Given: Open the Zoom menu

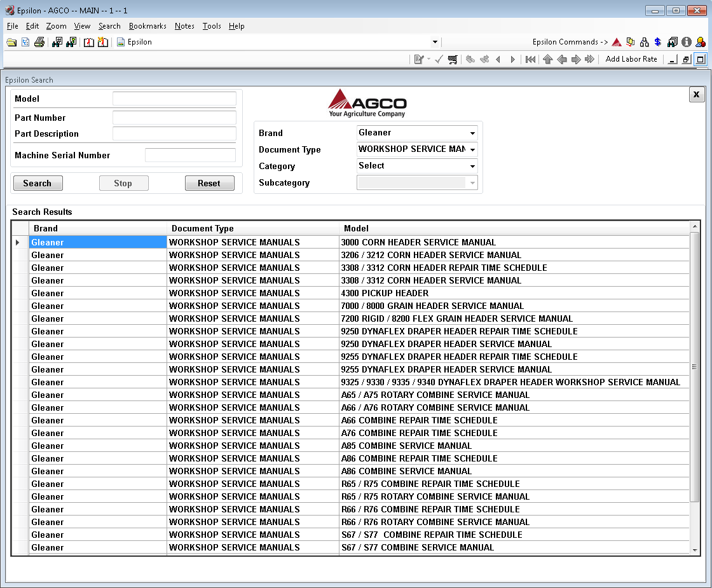Looking at the screenshot, I should [x=57, y=26].
